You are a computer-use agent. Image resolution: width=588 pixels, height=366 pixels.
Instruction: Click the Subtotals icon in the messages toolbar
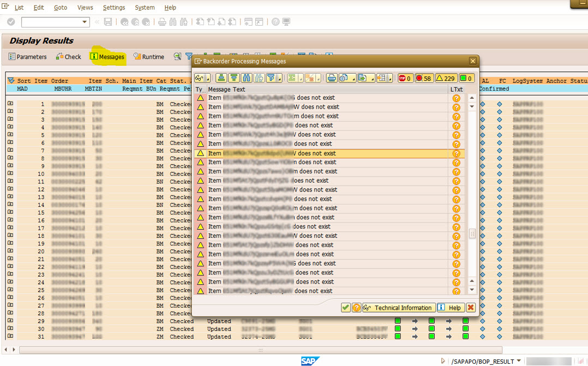309,78
